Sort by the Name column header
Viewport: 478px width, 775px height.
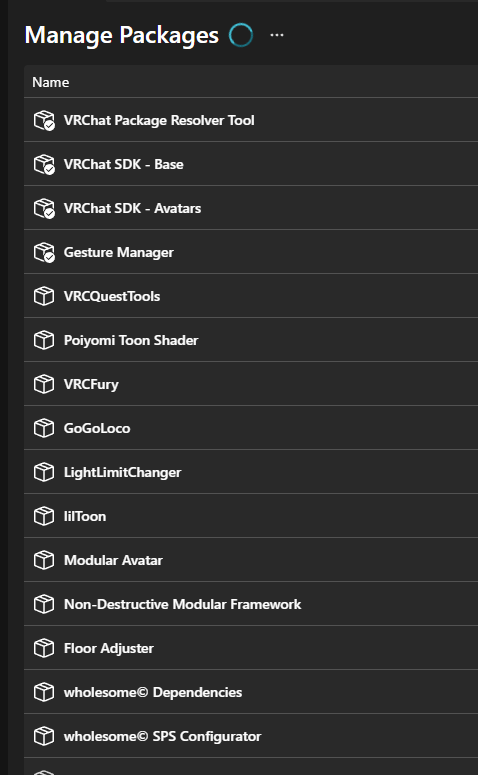pos(50,82)
